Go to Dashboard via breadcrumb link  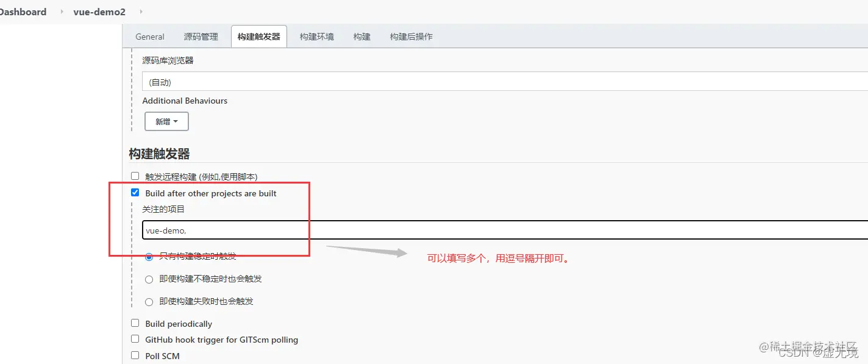click(21, 12)
